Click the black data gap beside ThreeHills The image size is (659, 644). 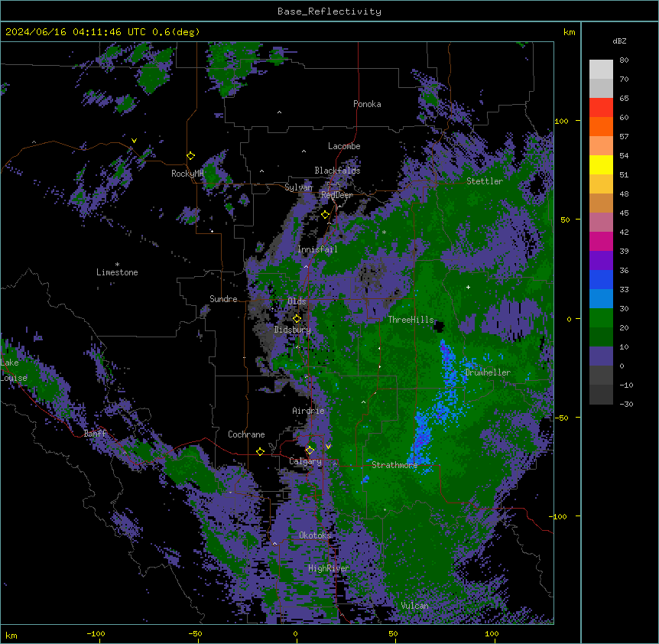(439, 326)
